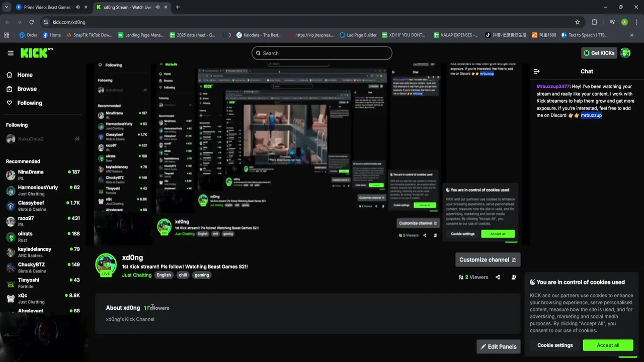Image resolution: width=644 pixels, height=362 pixels.
Task: Select kayladelancey recommended channel
Action: point(43,252)
